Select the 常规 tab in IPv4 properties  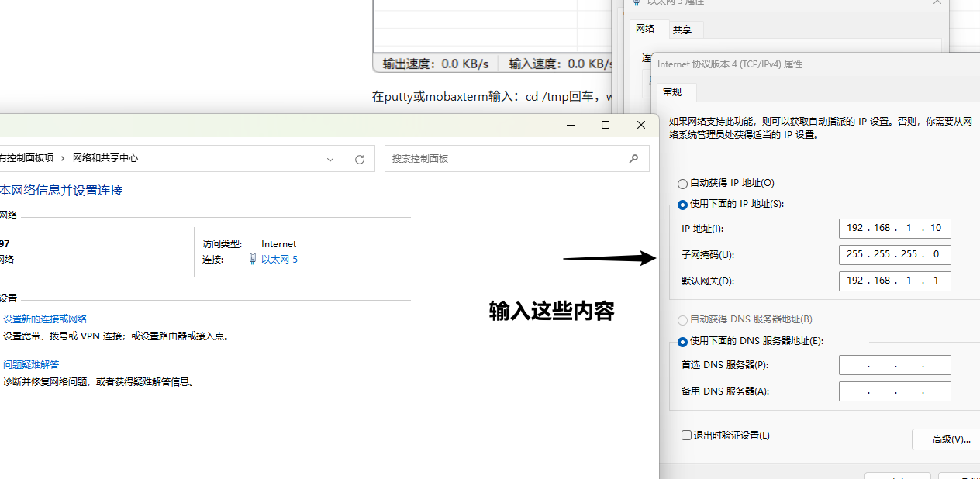tap(672, 92)
